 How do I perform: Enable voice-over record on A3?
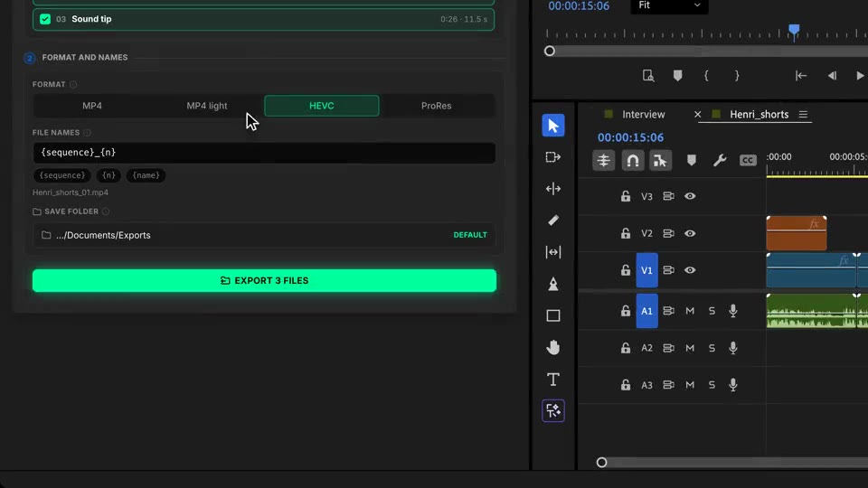click(733, 385)
